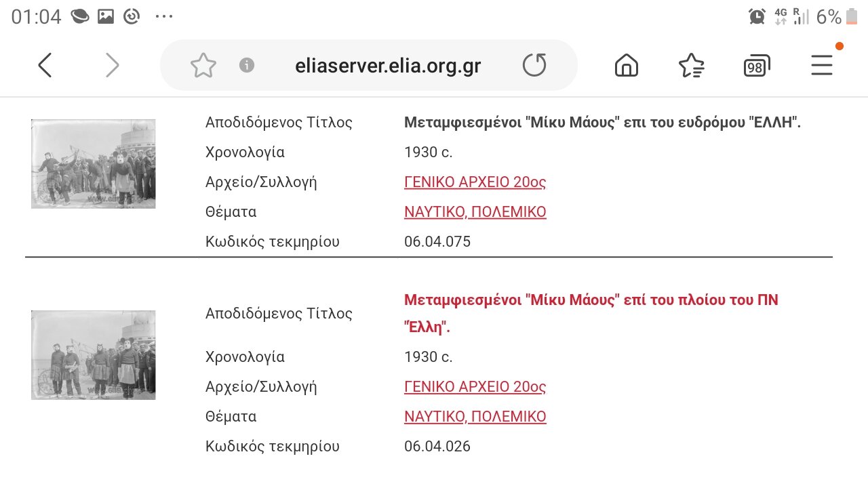Show the 98 open tabs
The height and width of the screenshot is (488, 868).
point(757,66)
